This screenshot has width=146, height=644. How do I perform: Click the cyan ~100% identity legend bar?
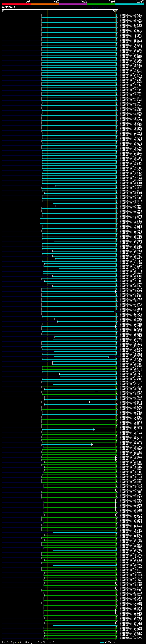point(130,4)
